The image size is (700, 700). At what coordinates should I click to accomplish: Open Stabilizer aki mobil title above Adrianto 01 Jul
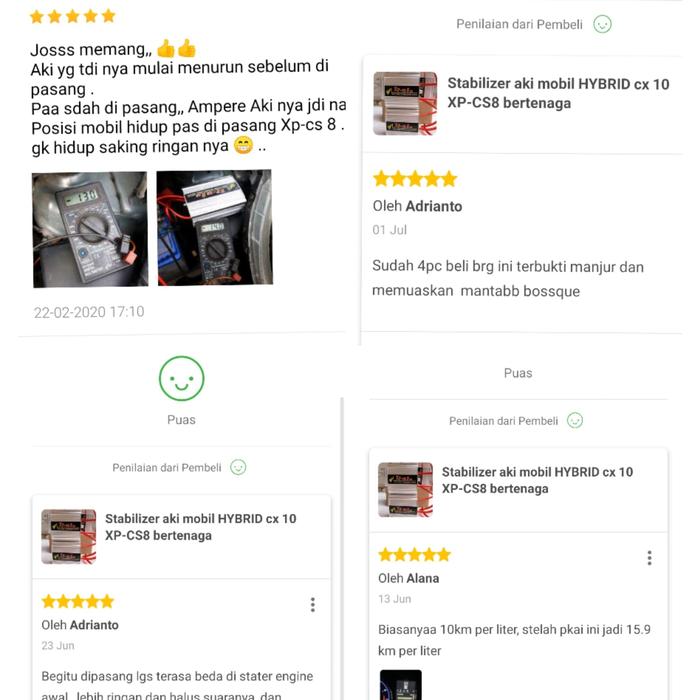coord(558,93)
